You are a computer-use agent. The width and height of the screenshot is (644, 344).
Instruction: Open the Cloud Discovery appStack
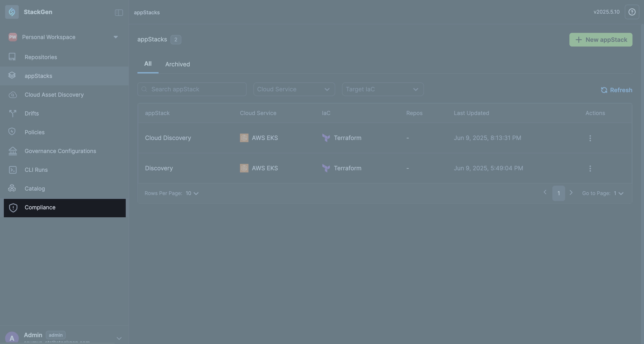(168, 138)
